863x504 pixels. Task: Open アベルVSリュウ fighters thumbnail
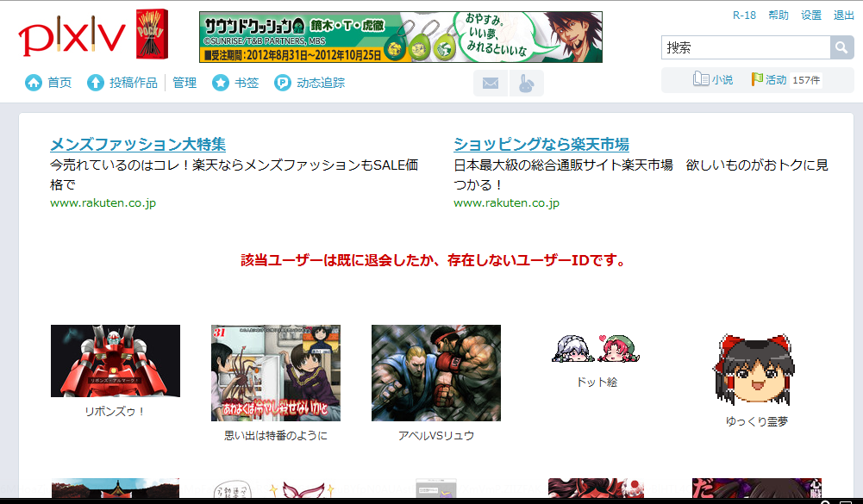coord(436,373)
